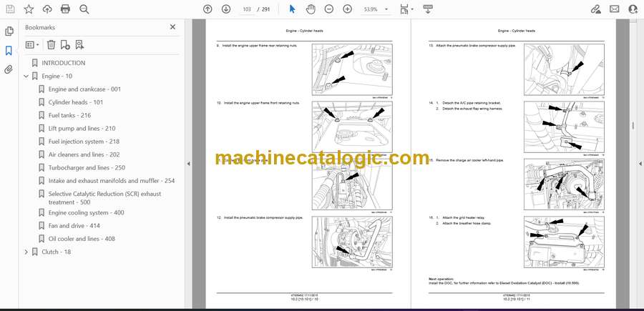Click the 'Bookmarks' panel title
The height and width of the screenshot is (311, 644).
(x=40, y=27)
